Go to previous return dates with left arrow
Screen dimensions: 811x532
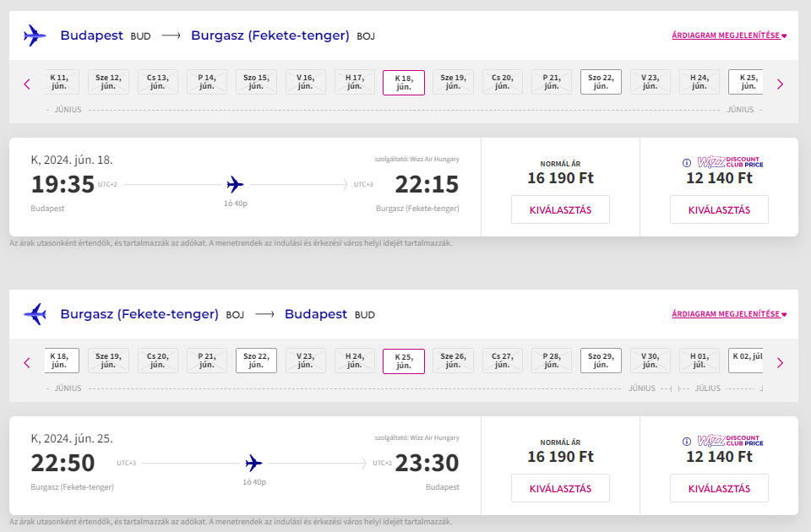(x=27, y=362)
